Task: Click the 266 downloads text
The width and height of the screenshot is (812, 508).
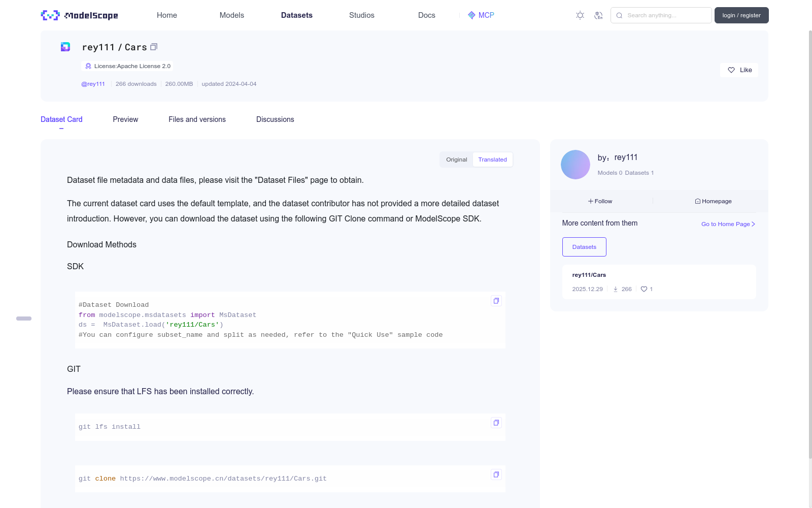Action: 136,84
